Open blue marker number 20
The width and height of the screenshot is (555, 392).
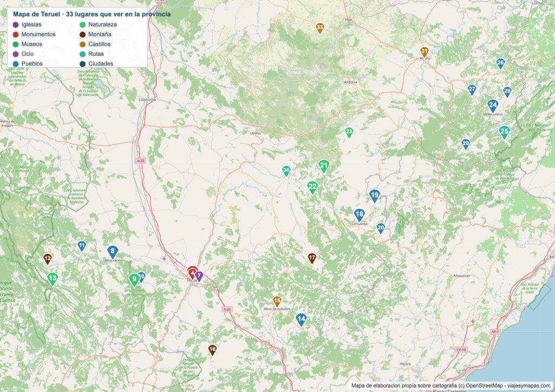[x=380, y=228]
